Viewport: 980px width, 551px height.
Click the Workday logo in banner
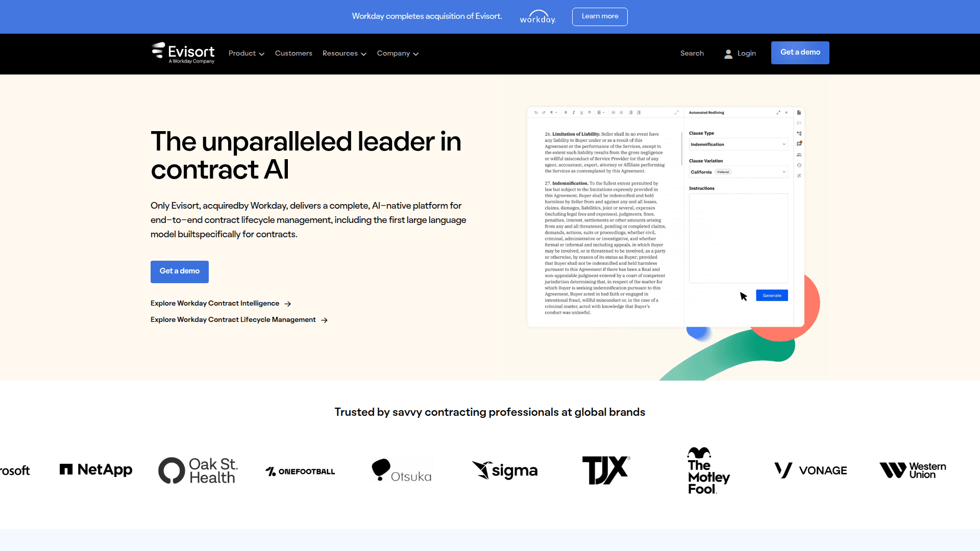[537, 17]
